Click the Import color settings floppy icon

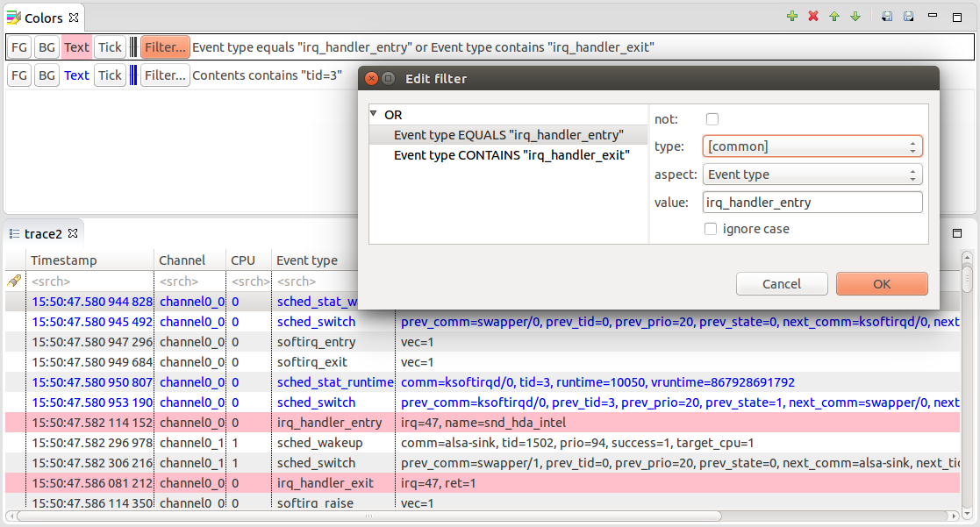pyautogui.click(x=887, y=17)
